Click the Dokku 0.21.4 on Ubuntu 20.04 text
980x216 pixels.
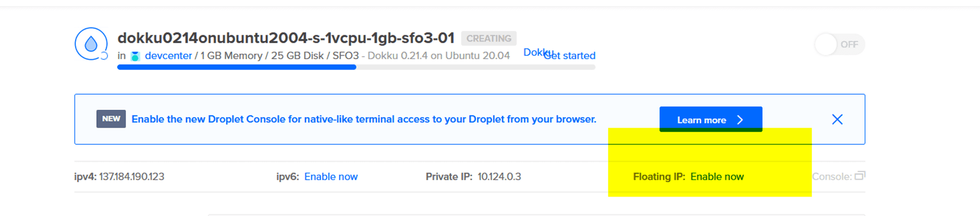pos(438,56)
